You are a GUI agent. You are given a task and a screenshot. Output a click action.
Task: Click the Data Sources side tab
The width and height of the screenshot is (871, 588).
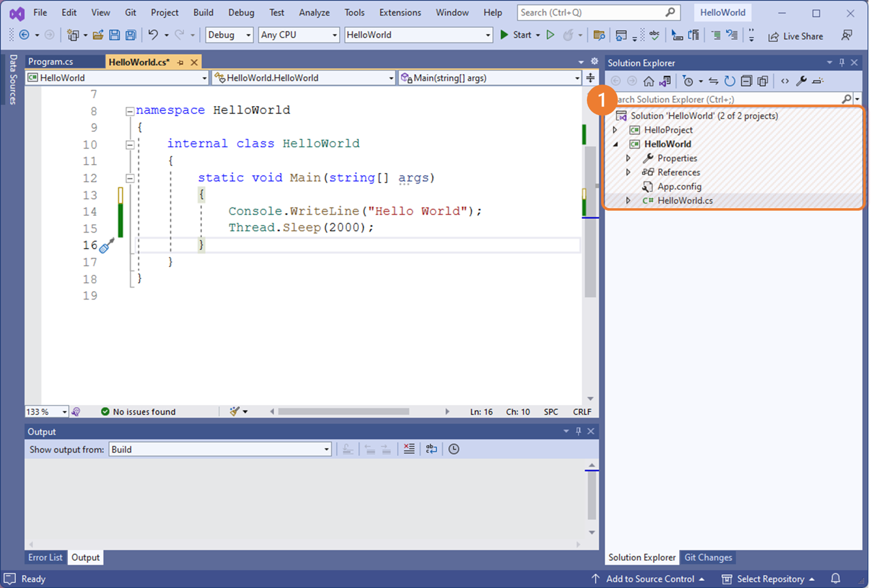click(x=13, y=79)
